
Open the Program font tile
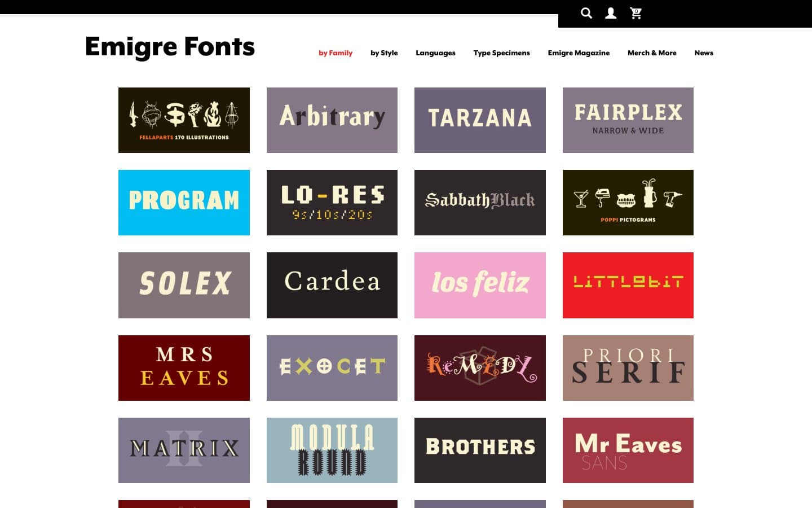(184, 202)
